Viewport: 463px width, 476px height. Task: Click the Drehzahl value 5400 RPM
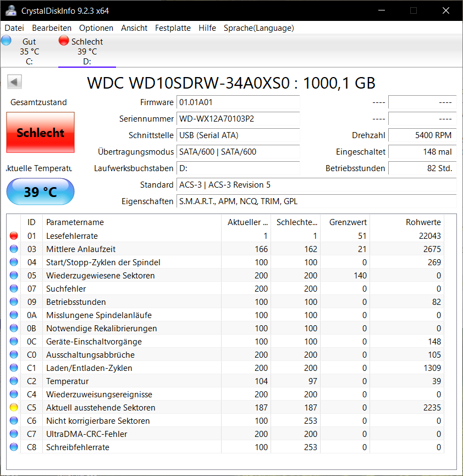tap(422, 135)
